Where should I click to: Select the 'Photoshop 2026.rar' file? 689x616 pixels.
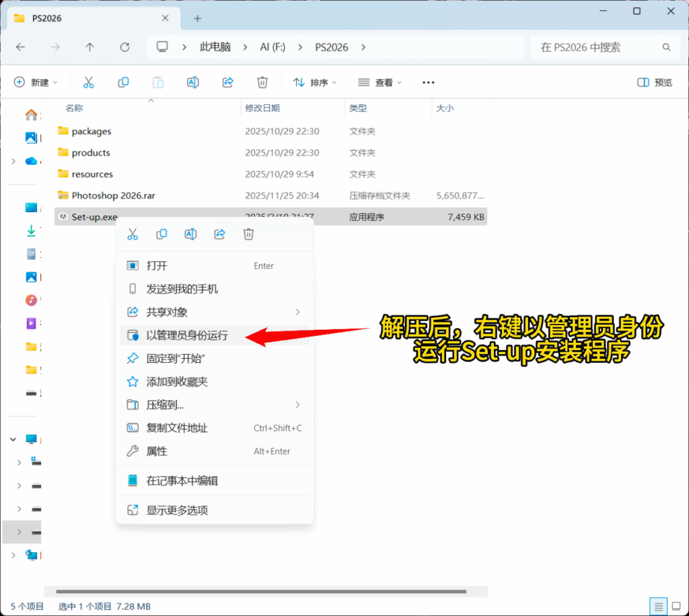coord(113,195)
